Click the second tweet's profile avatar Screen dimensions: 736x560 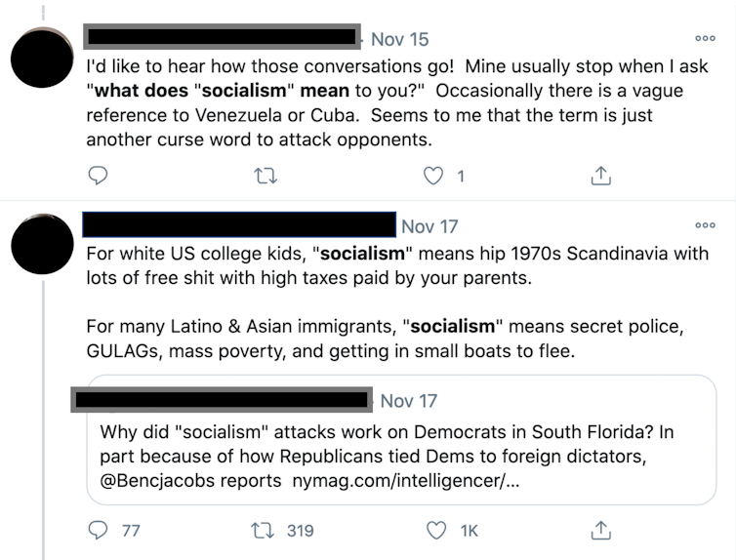click(x=42, y=245)
